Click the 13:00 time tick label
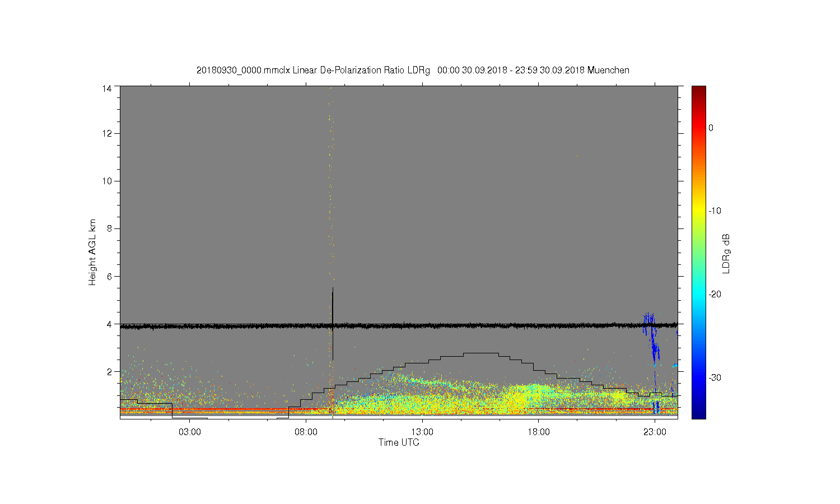 point(422,432)
